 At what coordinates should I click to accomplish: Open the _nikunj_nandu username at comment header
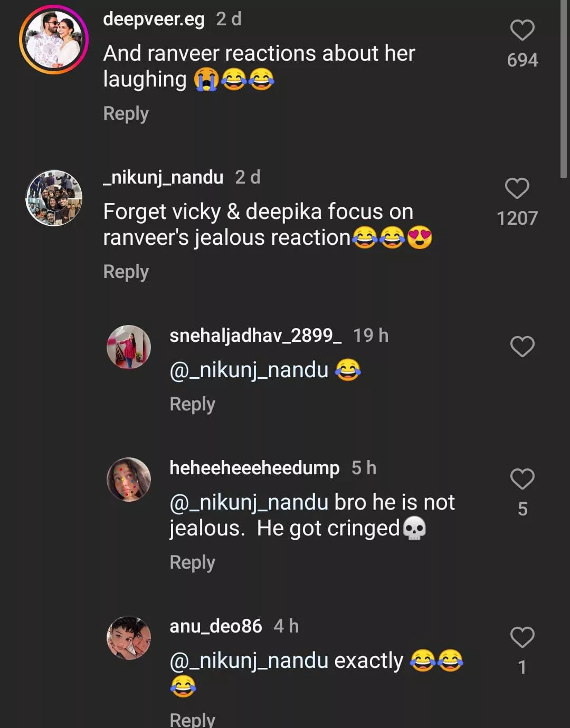coord(163,177)
